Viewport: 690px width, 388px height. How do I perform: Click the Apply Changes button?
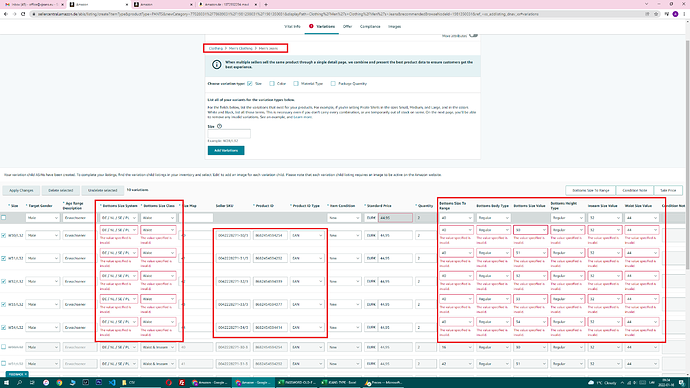tap(21, 190)
